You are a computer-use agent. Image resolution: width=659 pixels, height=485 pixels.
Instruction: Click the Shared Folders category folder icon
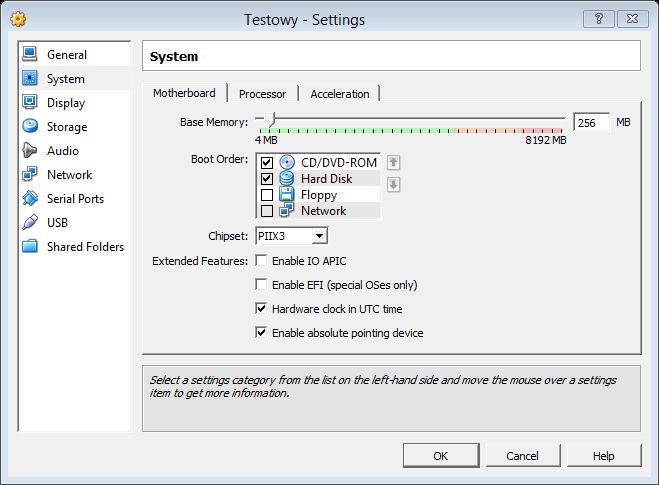coord(30,246)
